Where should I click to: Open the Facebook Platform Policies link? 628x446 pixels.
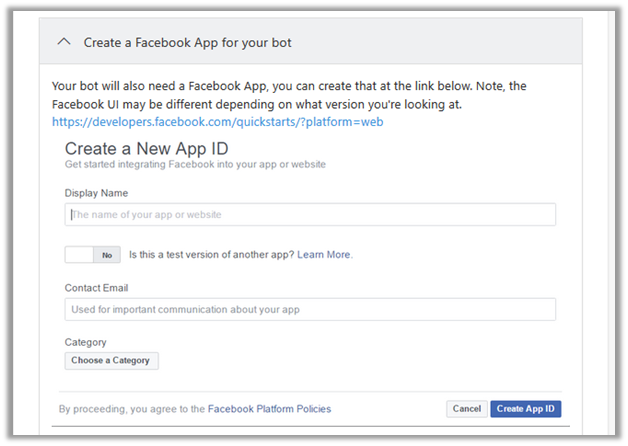[270, 408]
